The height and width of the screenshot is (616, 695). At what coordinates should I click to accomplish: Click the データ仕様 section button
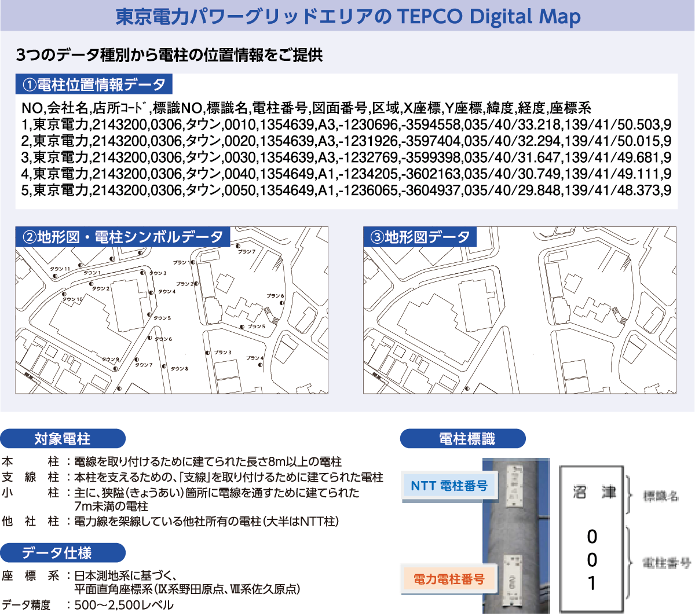coord(63,553)
